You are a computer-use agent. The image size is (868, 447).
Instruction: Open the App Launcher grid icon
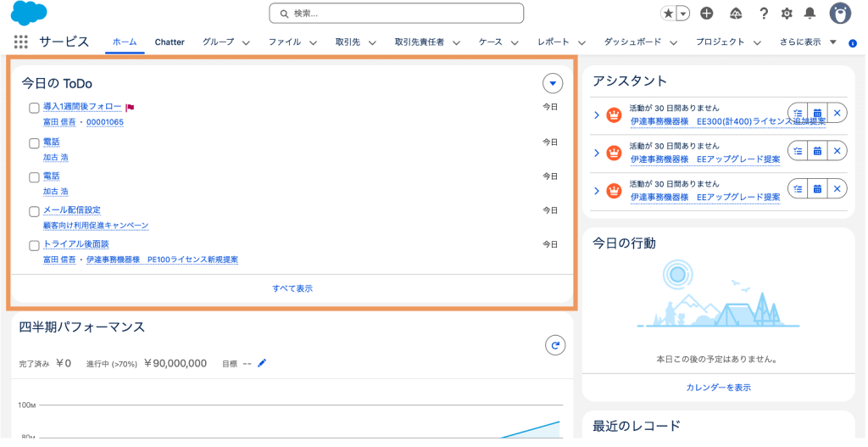(x=21, y=42)
